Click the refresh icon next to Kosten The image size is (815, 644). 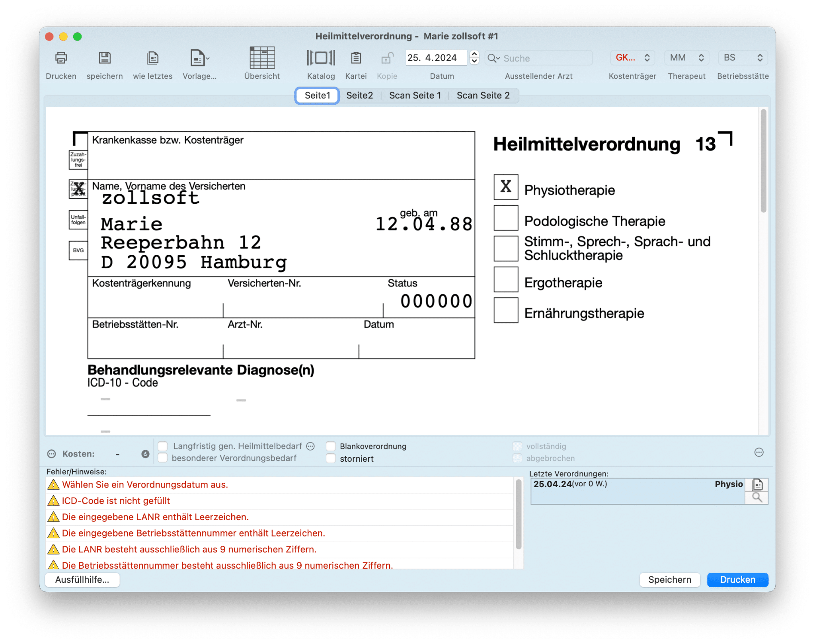[x=145, y=454]
